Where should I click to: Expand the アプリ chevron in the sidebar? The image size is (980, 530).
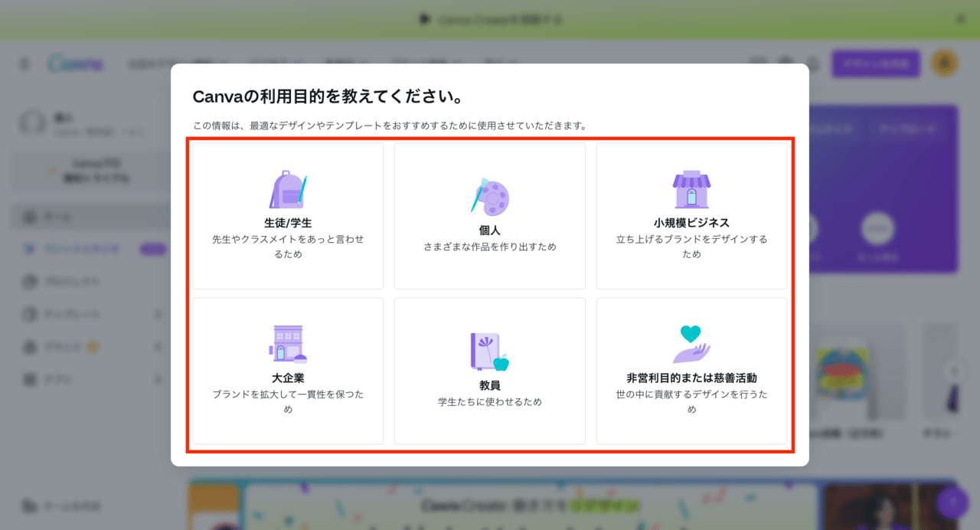(x=158, y=379)
